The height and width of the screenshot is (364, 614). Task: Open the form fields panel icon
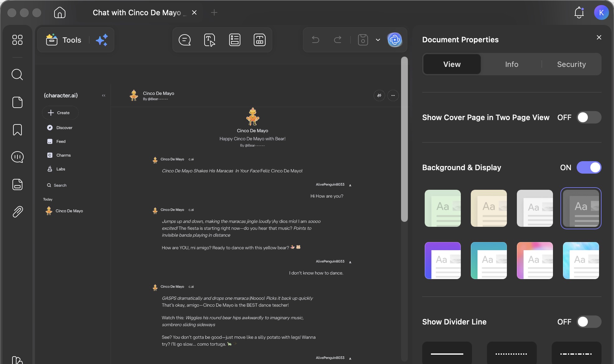point(17,184)
